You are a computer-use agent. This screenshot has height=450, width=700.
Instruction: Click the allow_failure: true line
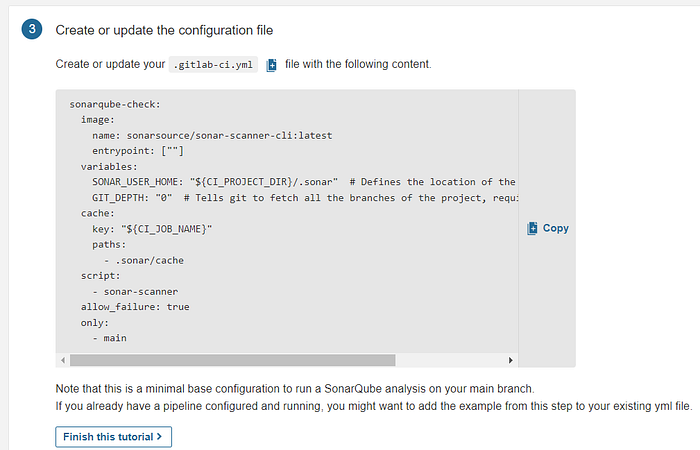pyautogui.click(x=135, y=307)
